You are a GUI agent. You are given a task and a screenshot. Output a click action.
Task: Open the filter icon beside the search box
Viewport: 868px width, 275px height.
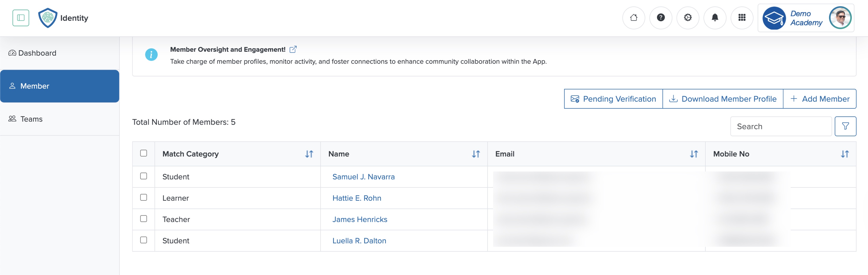[846, 126]
